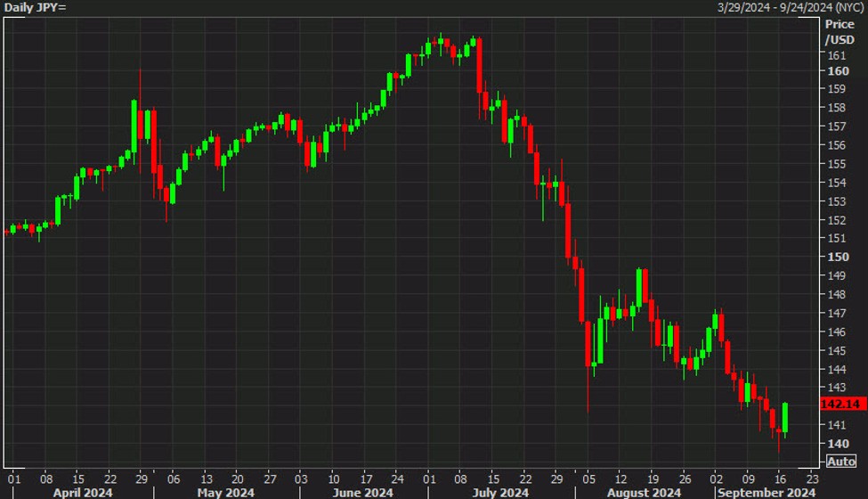The height and width of the screenshot is (499, 868).
Task: Click the 155 price axis label
Action: tap(837, 164)
